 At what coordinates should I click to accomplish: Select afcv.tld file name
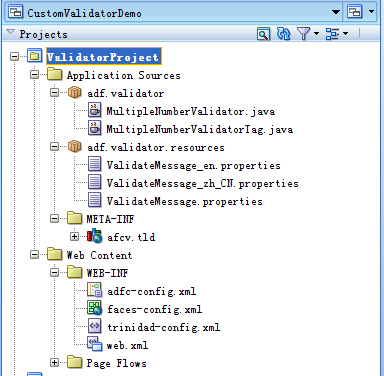tap(131, 237)
